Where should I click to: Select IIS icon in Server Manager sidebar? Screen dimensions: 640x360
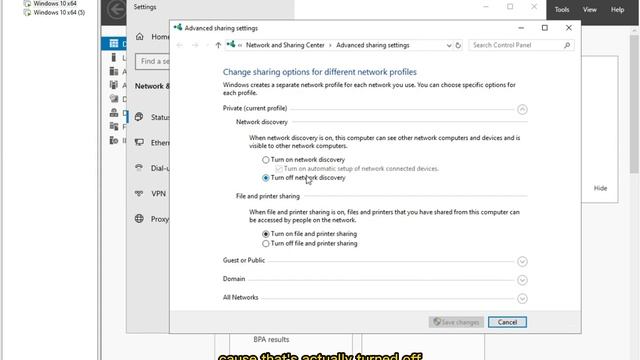114,140
